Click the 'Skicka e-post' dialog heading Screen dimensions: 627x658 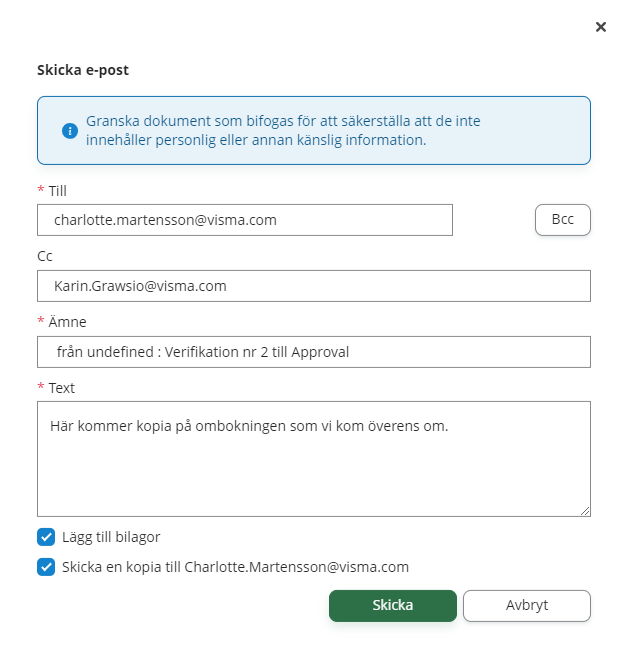pos(83,70)
